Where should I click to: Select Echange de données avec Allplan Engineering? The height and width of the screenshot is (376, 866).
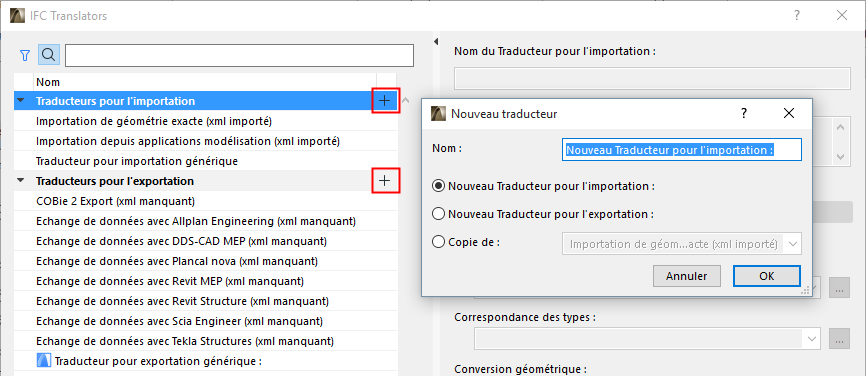point(205,221)
